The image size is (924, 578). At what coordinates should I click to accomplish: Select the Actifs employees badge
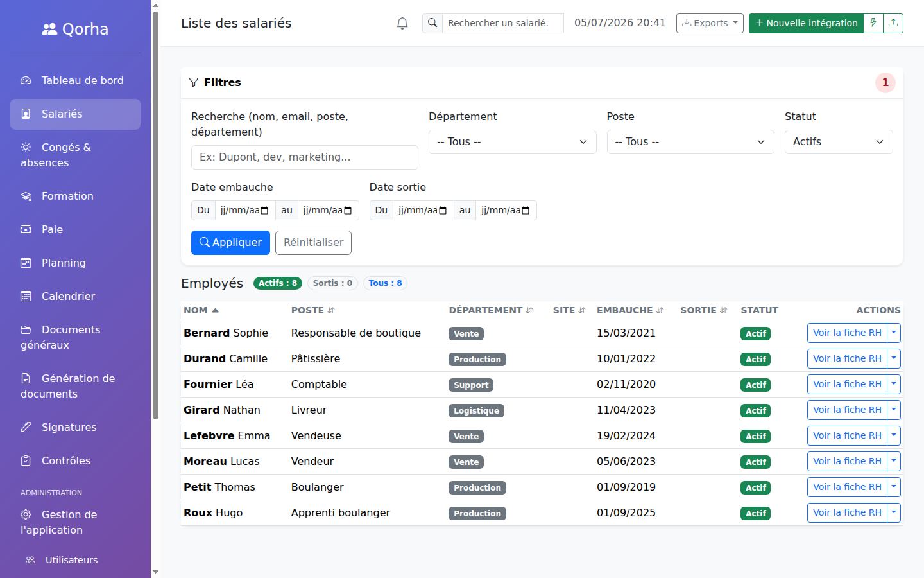tap(278, 283)
